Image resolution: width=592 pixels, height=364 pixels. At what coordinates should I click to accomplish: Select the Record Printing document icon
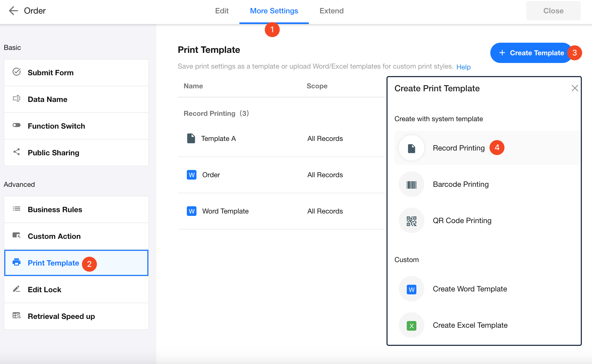pos(411,148)
